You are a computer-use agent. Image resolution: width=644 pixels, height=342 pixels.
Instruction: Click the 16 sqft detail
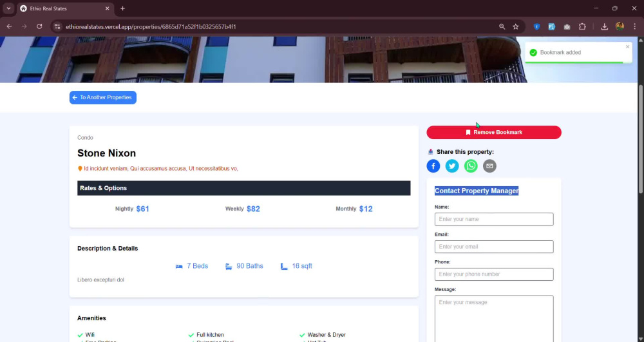pos(296,266)
